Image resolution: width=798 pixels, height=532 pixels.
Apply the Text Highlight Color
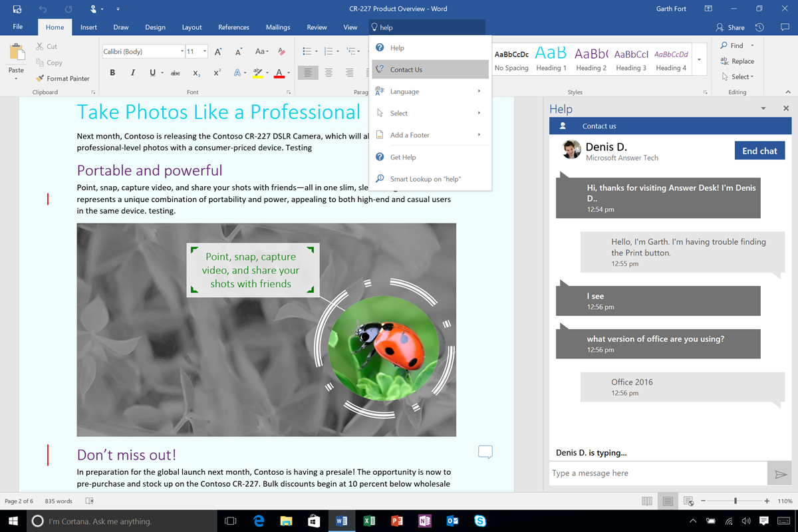258,72
